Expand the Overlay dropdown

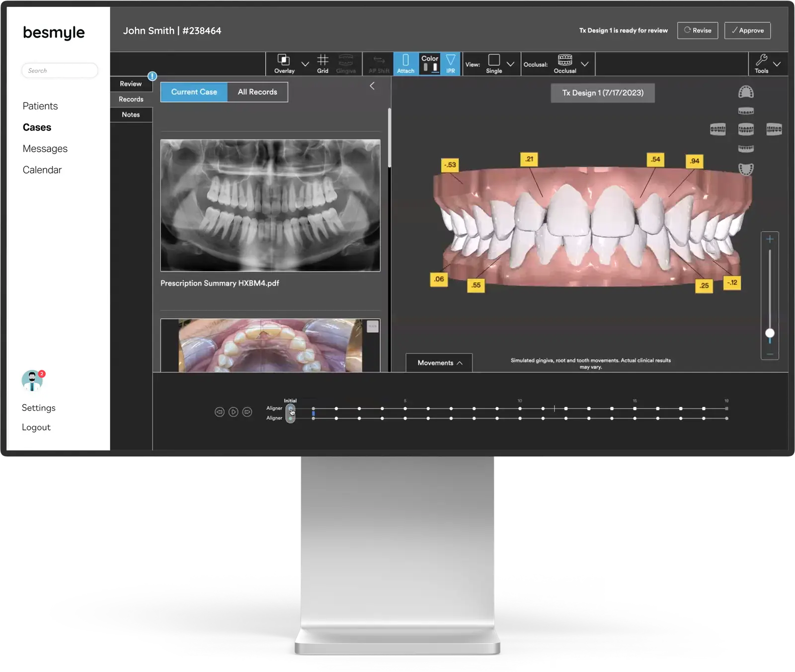click(305, 63)
